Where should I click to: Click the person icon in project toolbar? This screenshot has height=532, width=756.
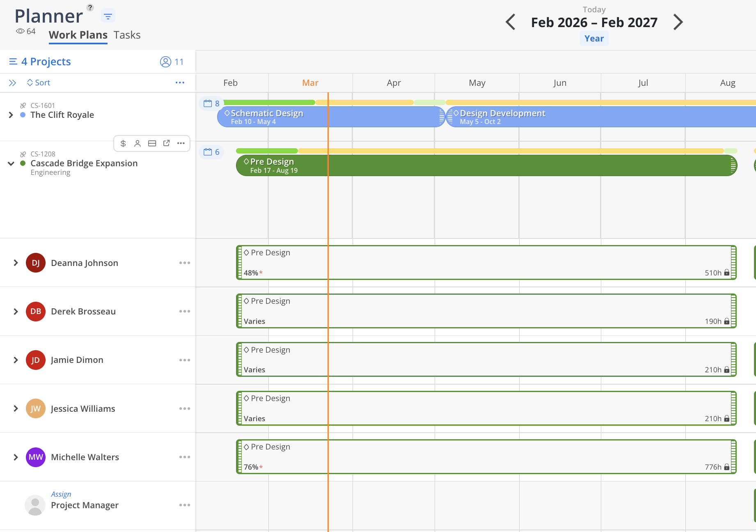137,143
